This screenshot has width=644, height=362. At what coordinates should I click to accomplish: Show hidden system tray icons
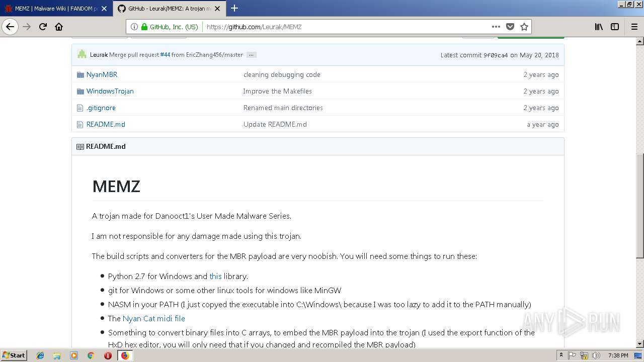coord(561,355)
